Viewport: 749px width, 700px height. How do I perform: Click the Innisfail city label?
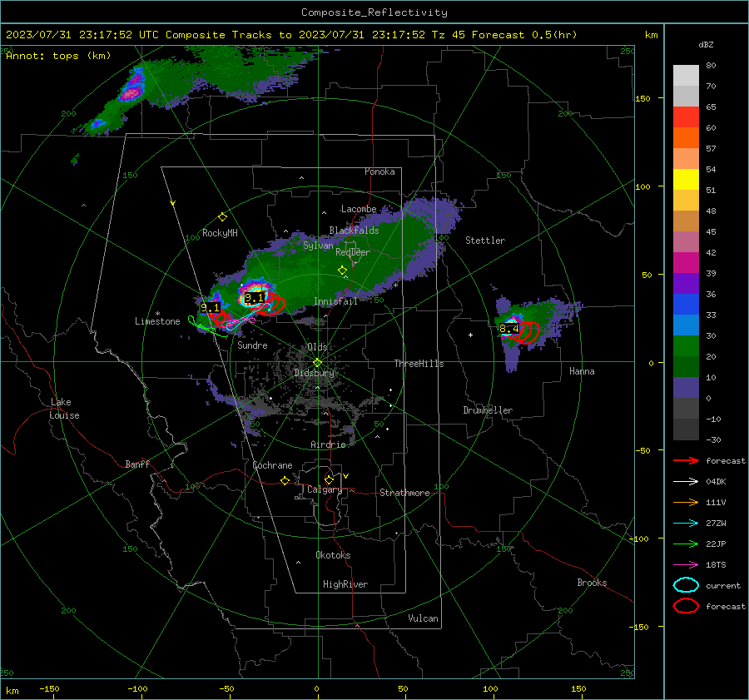pyautogui.click(x=335, y=301)
